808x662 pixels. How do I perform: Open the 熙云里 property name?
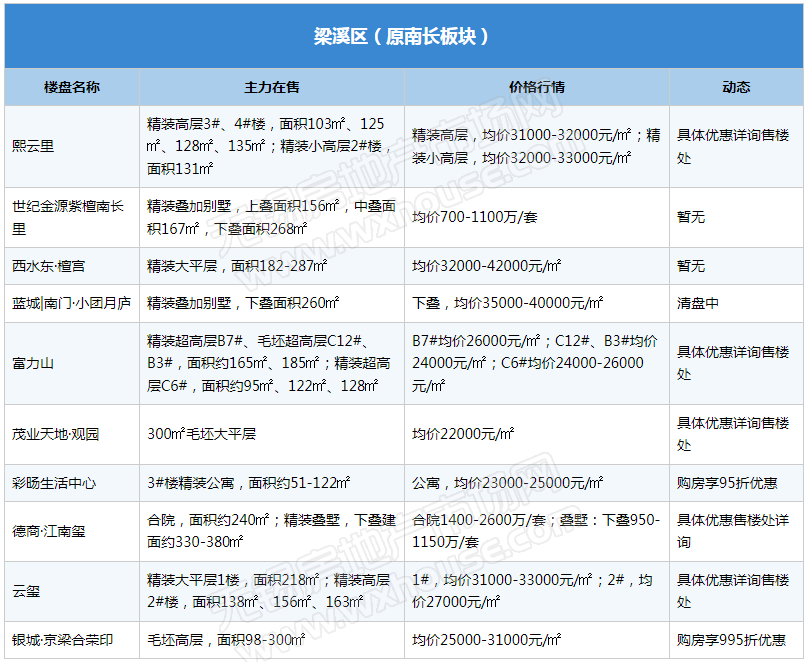coord(34,146)
